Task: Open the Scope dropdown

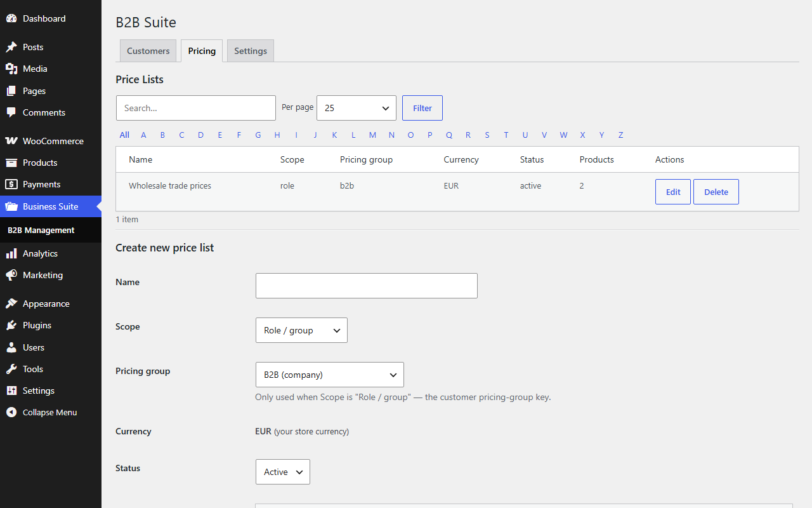Action: click(301, 330)
